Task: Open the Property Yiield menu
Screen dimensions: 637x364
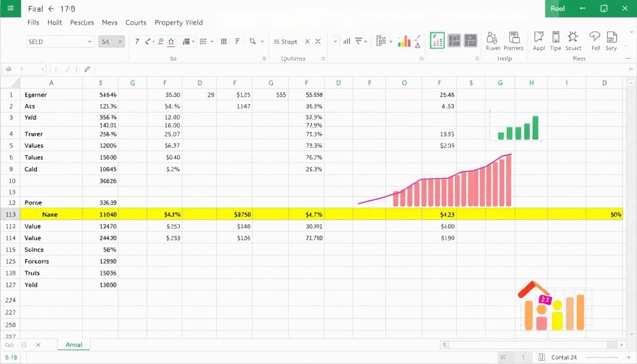Action: tap(179, 22)
